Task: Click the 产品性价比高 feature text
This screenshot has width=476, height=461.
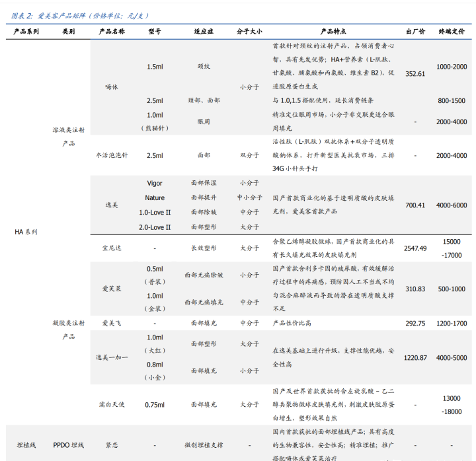Action: click(x=292, y=324)
